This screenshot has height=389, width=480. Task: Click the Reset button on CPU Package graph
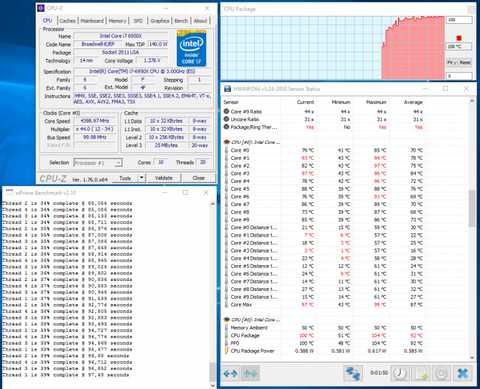465,62
